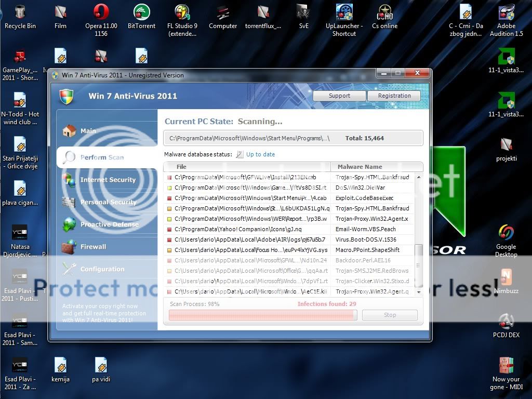Open Proactive Defense section
The image size is (532, 399).
(107, 224)
